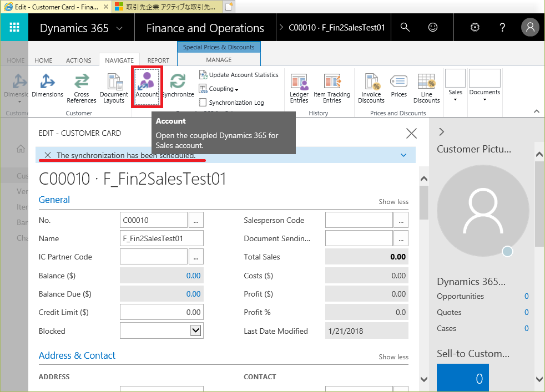Switch to the ACTIONS ribbon tab

tap(79, 60)
